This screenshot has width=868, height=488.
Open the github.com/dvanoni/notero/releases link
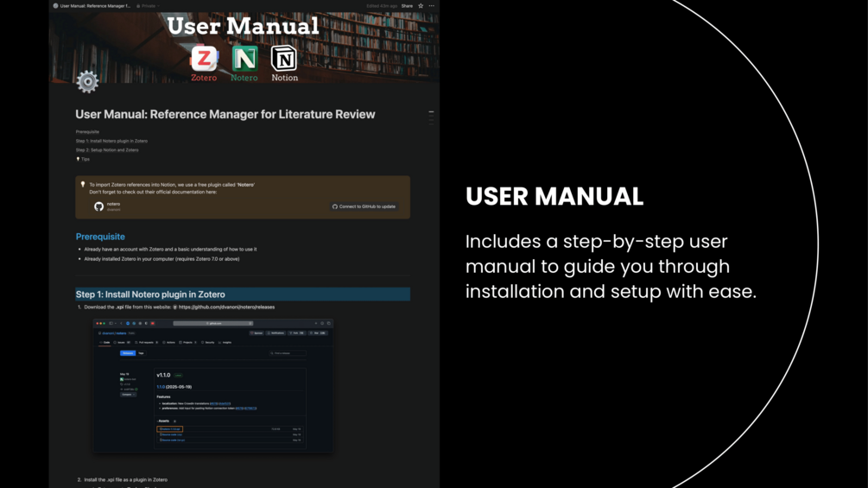click(x=226, y=307)
